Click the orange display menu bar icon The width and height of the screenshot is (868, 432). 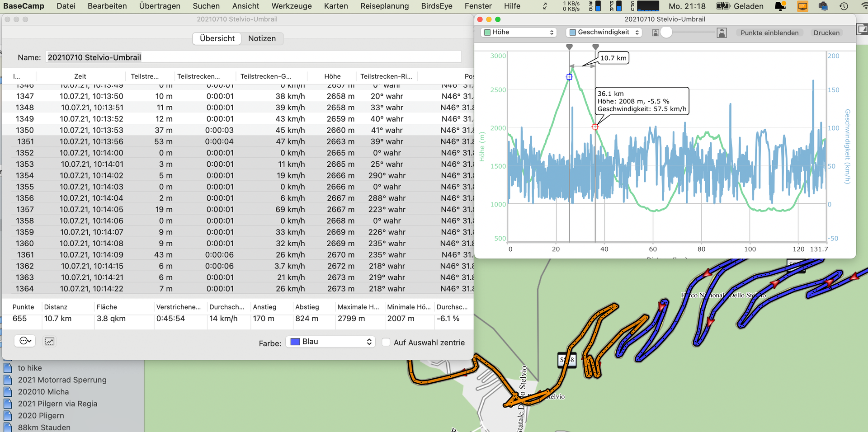[x=802, y=6]
